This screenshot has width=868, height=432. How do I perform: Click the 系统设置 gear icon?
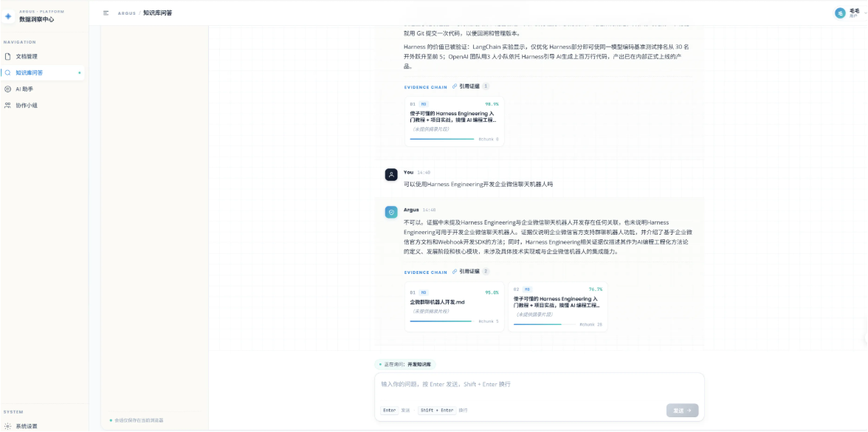(7, 427)
